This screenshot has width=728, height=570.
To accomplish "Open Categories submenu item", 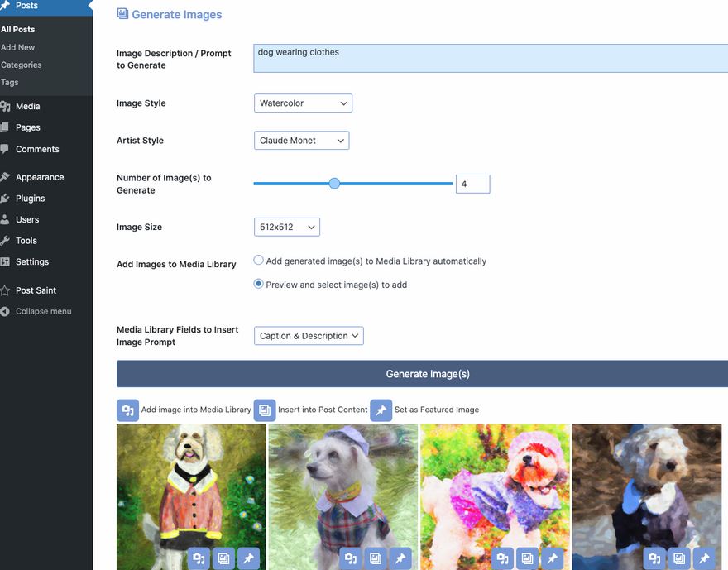I will (22, 65).
